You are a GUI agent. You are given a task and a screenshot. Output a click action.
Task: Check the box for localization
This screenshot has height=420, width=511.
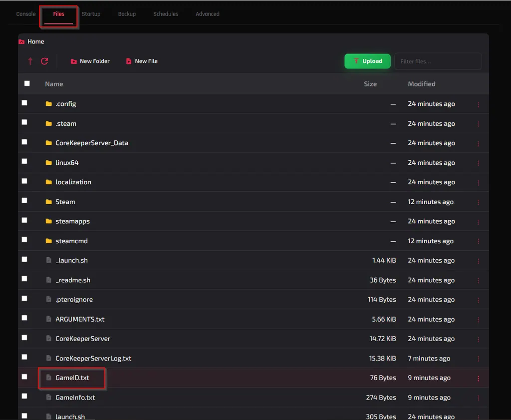click(24, 181)
